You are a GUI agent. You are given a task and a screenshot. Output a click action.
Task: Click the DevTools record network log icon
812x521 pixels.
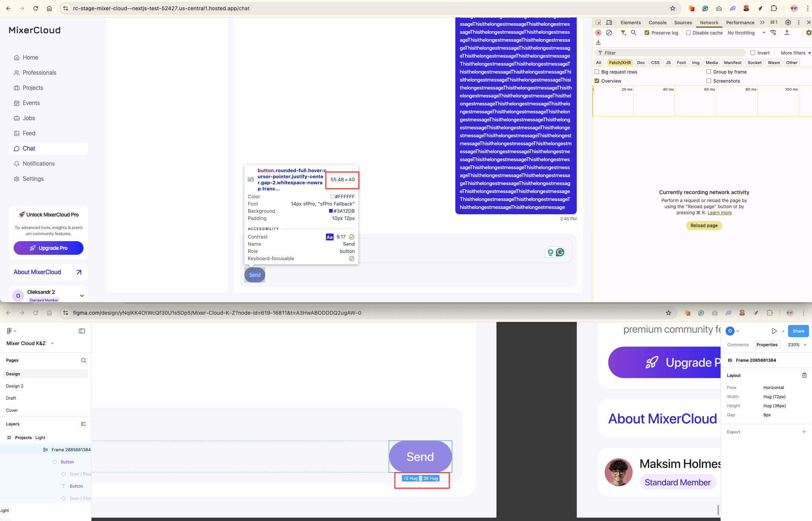point(598,33)
